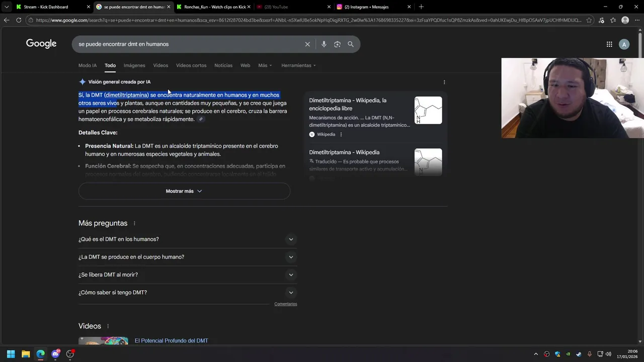Switch to Modo IA tab
644x362 pixels.
pyautogui.click(x=88, y=65)
